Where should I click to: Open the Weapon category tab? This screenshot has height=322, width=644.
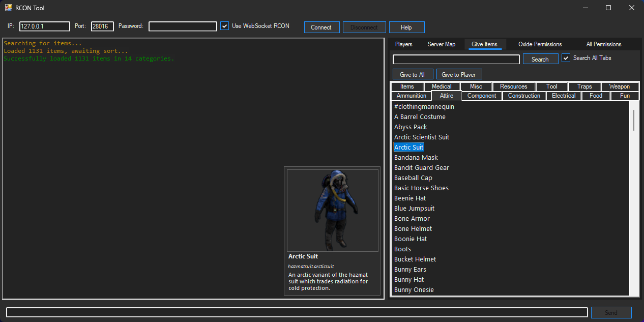[619, 86]
